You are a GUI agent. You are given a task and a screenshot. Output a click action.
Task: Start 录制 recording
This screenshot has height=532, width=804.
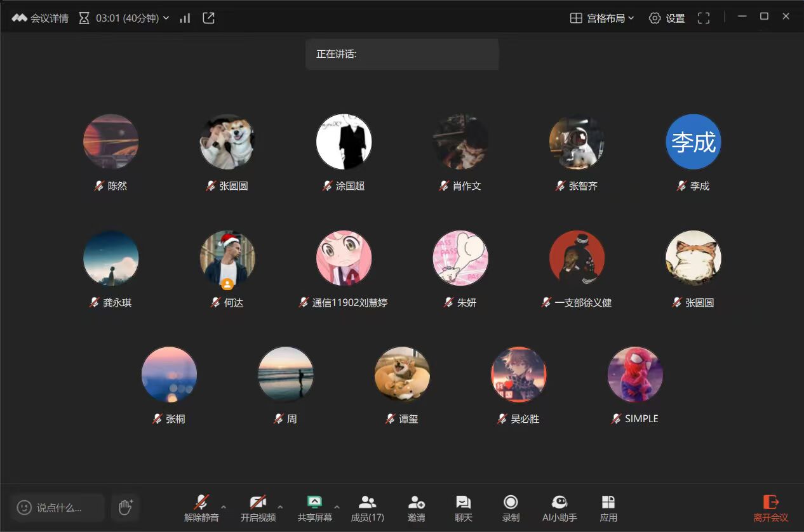511,509
